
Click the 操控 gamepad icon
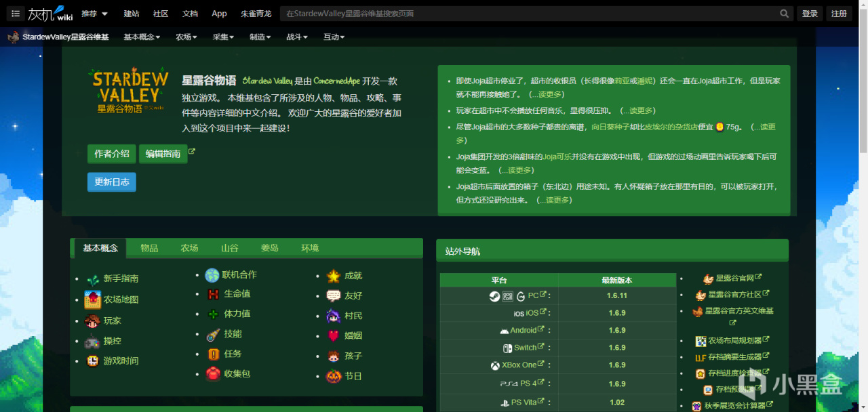[92, 342]
